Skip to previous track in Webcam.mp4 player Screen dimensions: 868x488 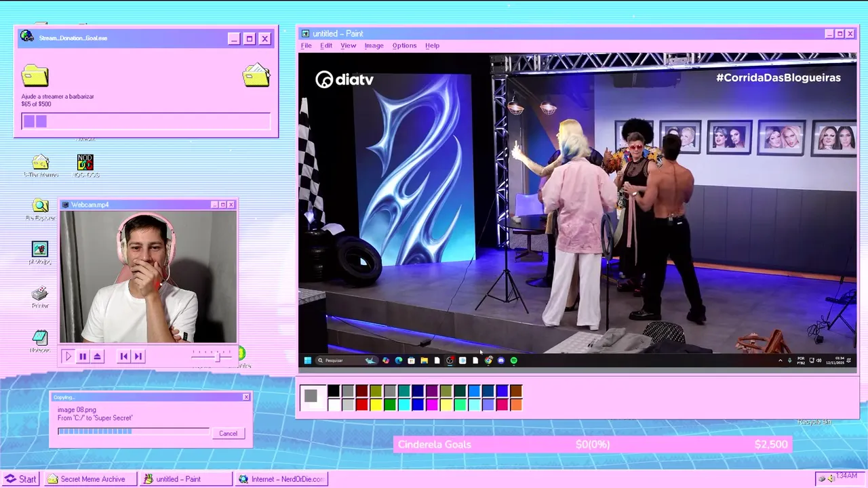123,356
